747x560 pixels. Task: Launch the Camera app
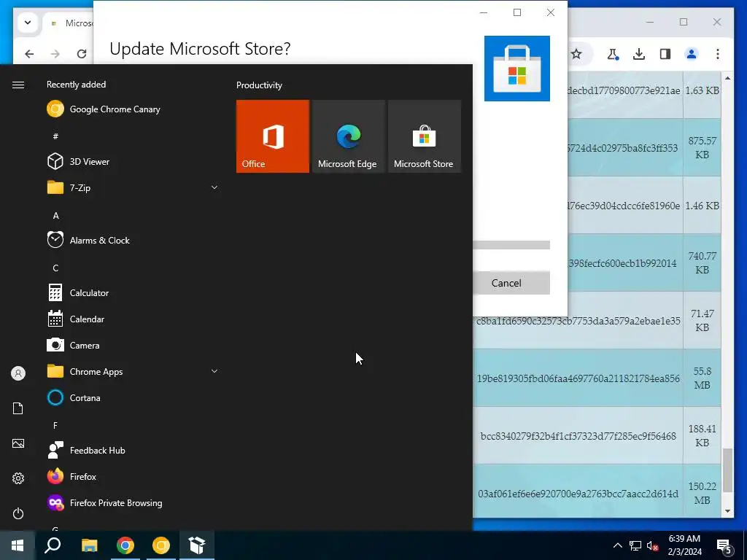point(133,345)
